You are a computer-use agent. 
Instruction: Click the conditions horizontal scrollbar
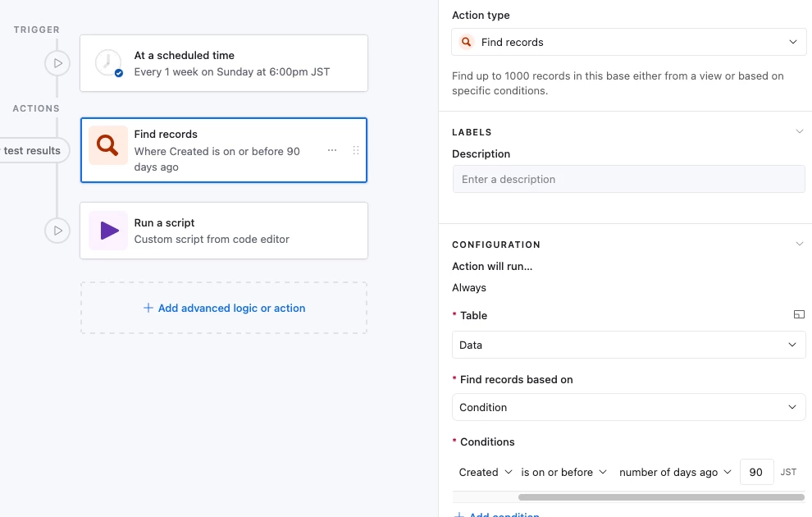[660, 497]
